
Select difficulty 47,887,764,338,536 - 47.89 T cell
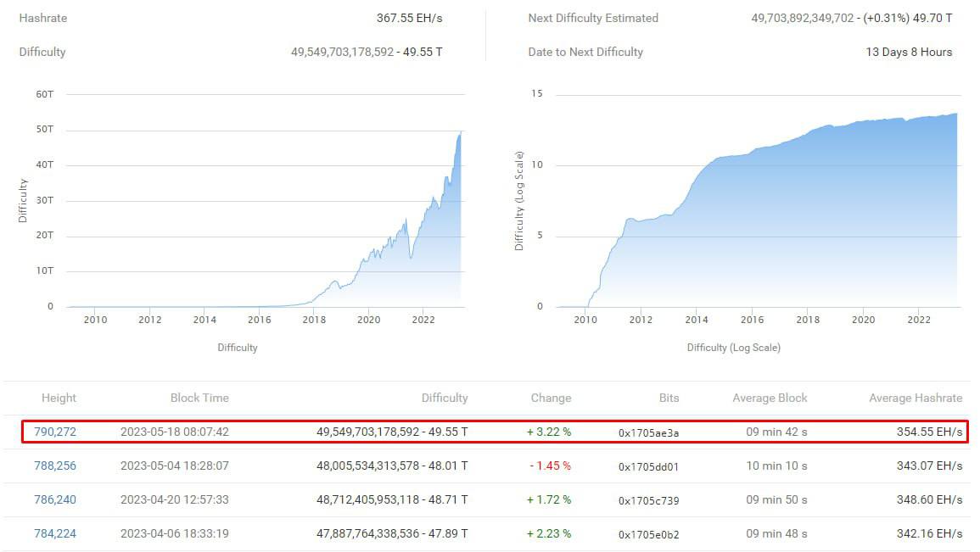pyautogui.click(x=392, y=534)
